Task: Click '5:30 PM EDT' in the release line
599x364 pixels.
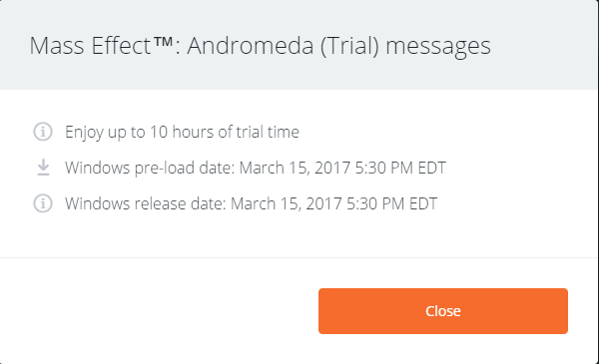Action: click(391, 203)
